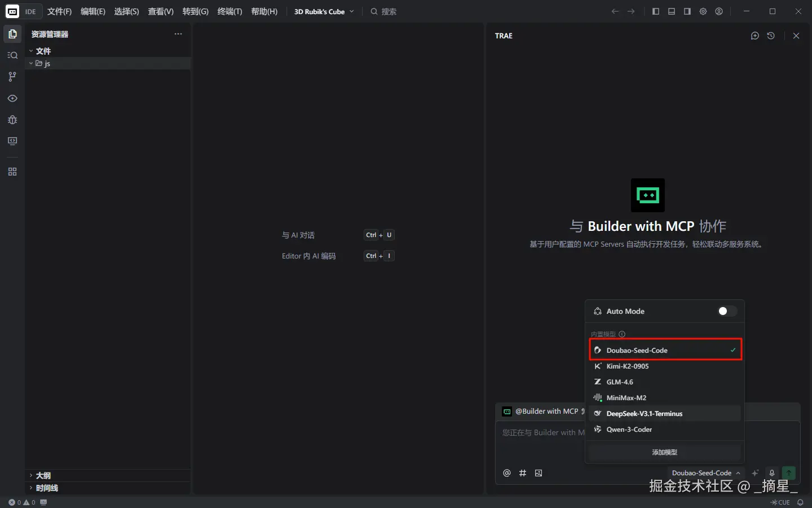Open the eye preview icon in activity bar
Viewport: 812px width, 508px height.
pos(12,98)
